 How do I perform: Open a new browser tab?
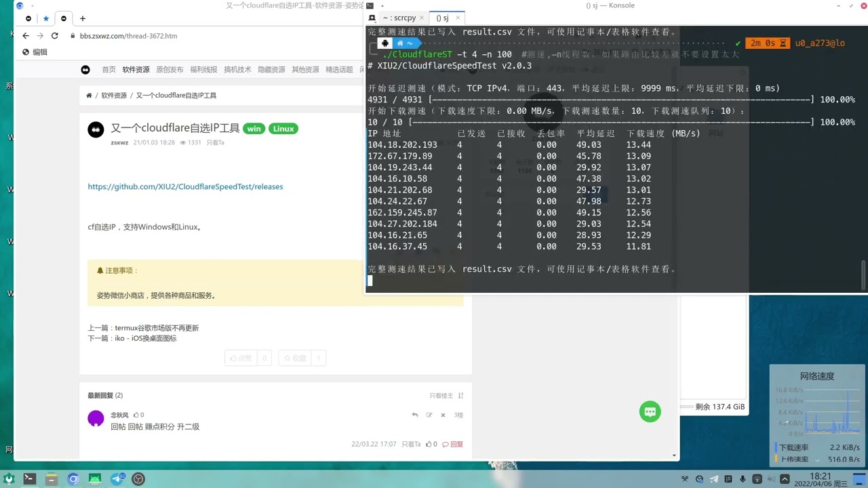point(83,18)
